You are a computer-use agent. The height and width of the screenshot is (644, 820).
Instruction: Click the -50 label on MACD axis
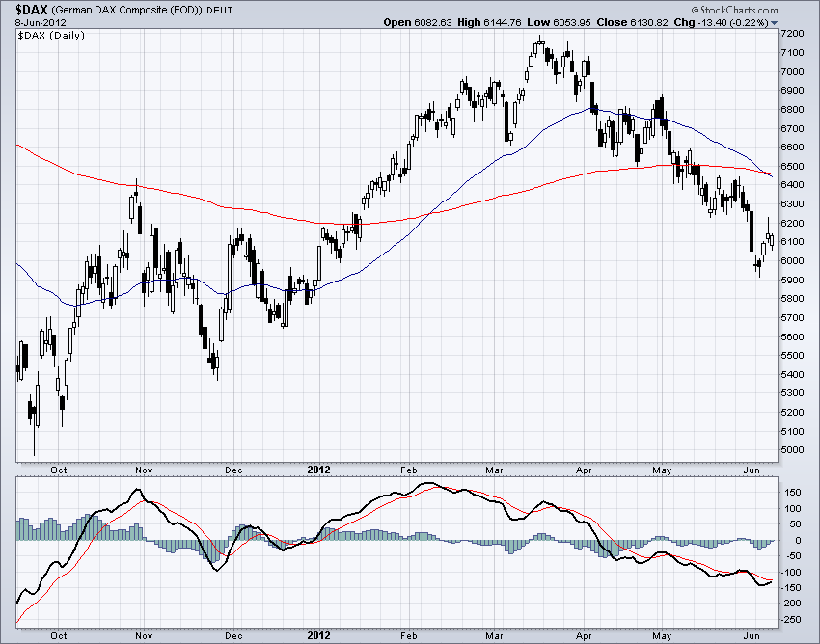click(x=792, y=555)
